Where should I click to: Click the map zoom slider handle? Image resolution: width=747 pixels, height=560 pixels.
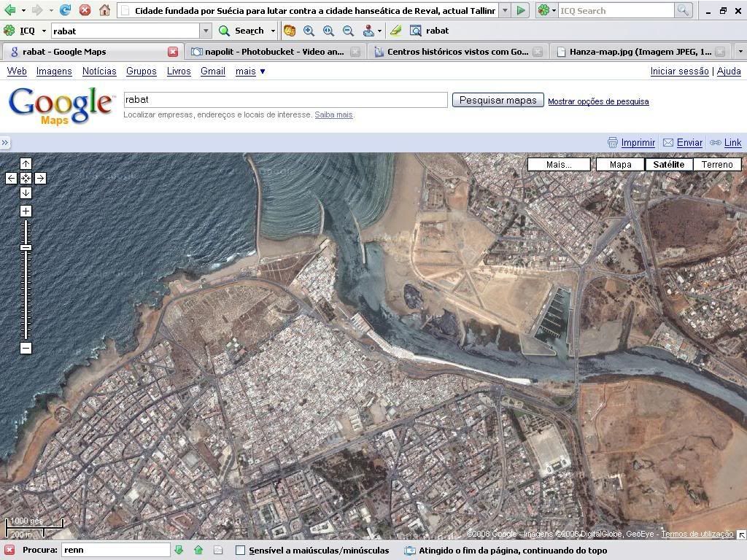[x=26, y=248]
